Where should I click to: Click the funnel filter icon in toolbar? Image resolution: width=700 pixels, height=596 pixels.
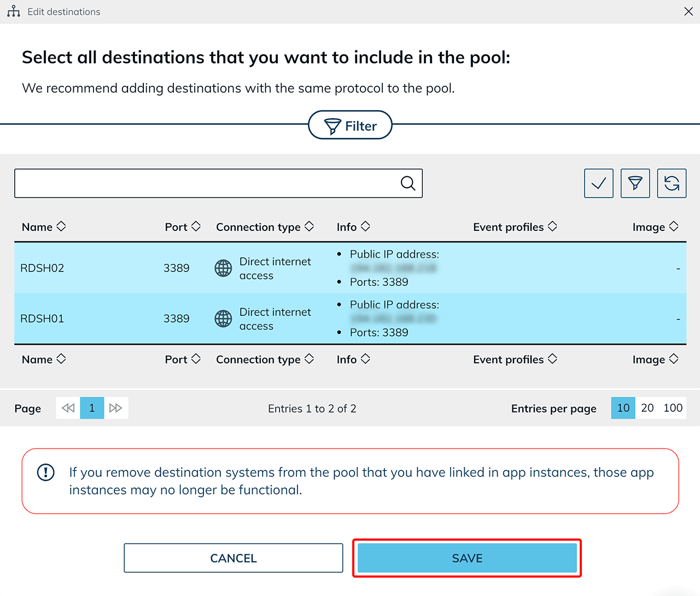click(x=635, y=183)
